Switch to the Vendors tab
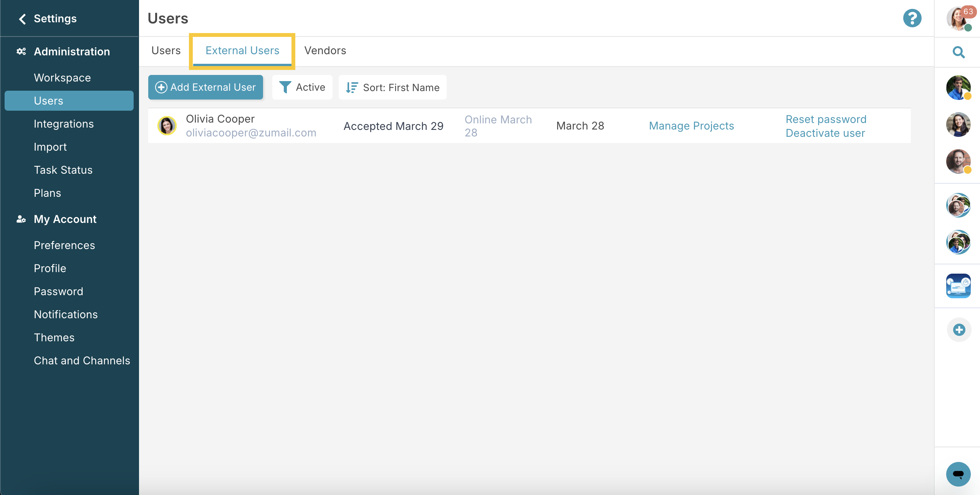The height and width of the screenshot is (495, 980). click(x=325, y=50)
